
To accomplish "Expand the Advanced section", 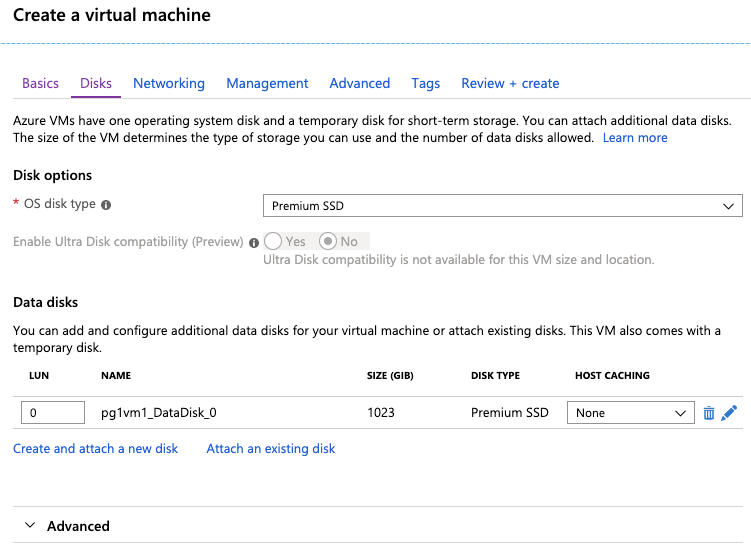I will point(67,526).
